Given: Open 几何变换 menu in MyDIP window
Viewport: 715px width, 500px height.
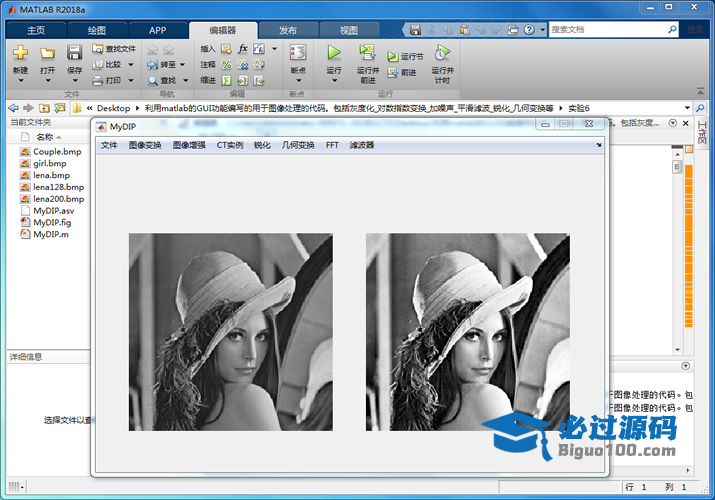Looking at the screenshot, I should (x=298, y=145).
